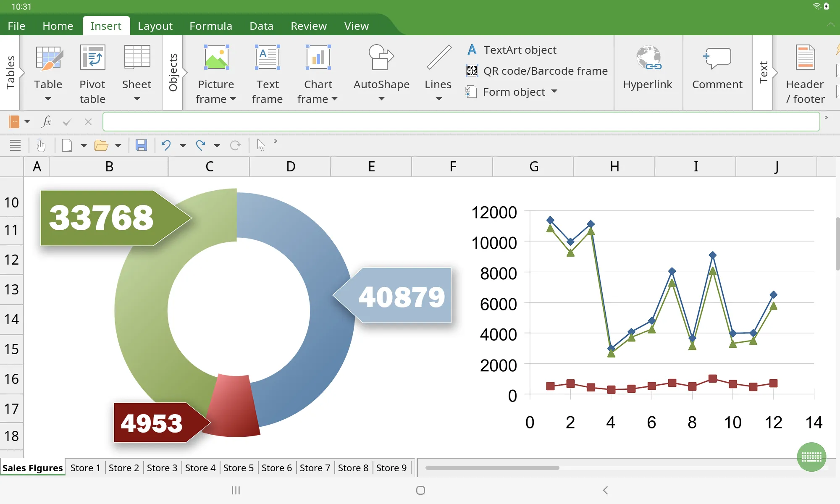
Task: Select the AutoShape tool
Action: click(x=381, y=71)
